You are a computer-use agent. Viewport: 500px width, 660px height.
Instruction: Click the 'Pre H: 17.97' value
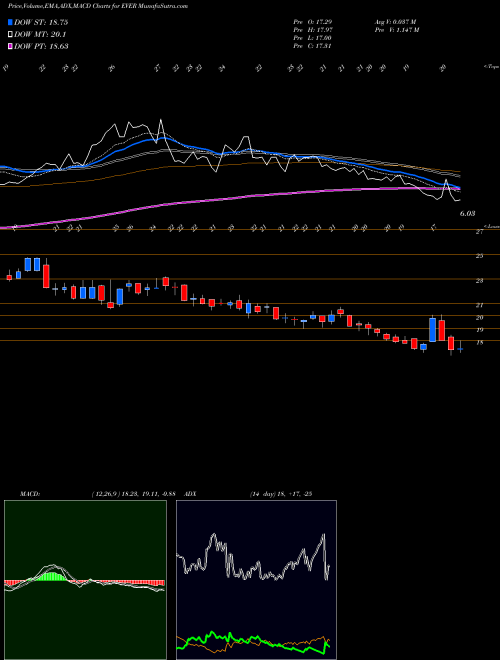tap(313, 30)
